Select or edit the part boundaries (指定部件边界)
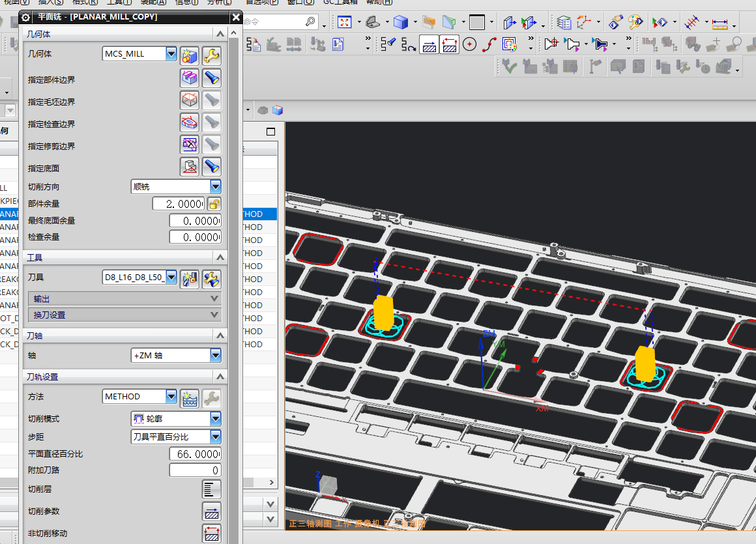756x544 pixels. (x=190, y=78)
